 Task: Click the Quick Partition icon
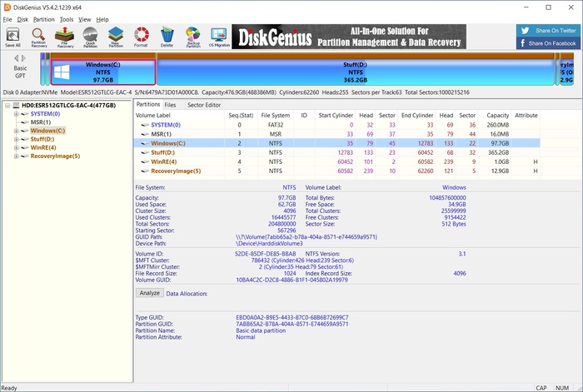pyautogui.click(x=90, y=37)
